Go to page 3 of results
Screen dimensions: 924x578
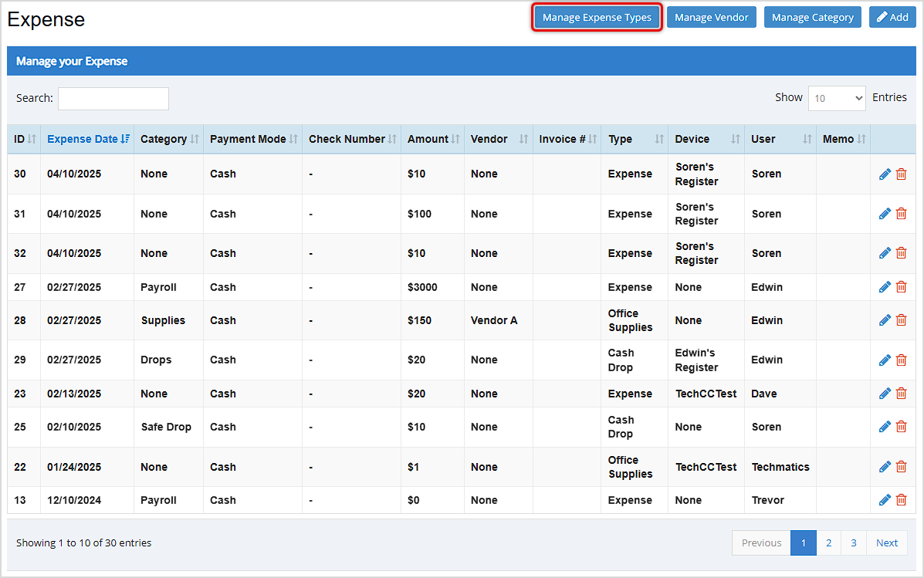(853, 543)
